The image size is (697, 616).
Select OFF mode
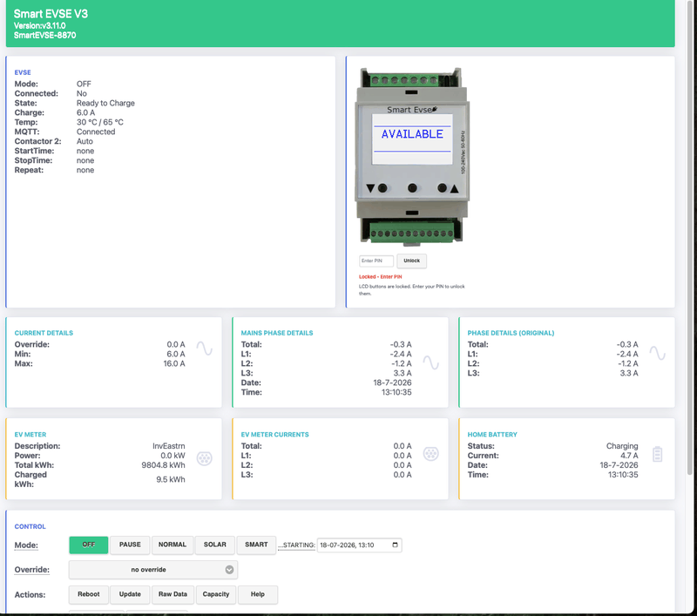tap(89, 545)
